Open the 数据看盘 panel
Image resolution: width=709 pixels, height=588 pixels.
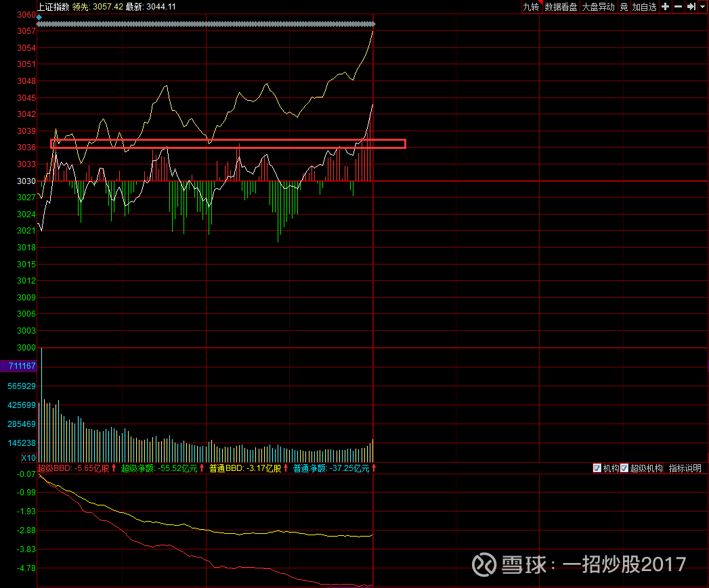(x=561, y=7)
